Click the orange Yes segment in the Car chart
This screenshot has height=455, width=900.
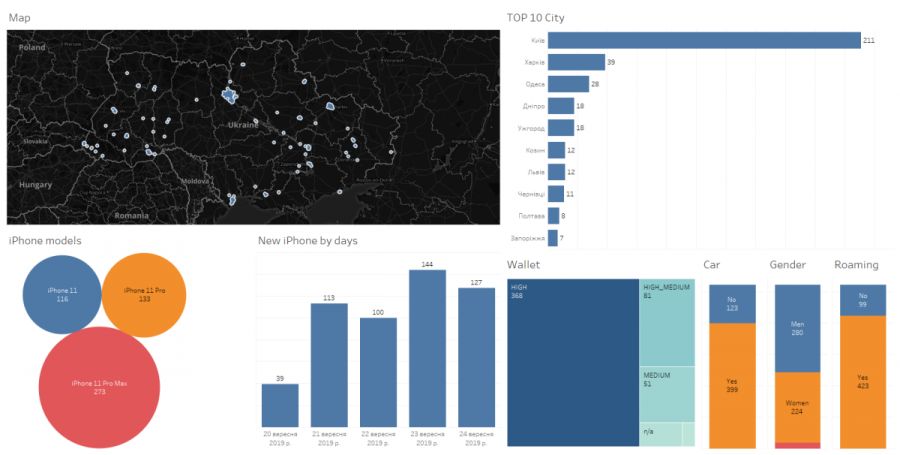pos(732,385)
